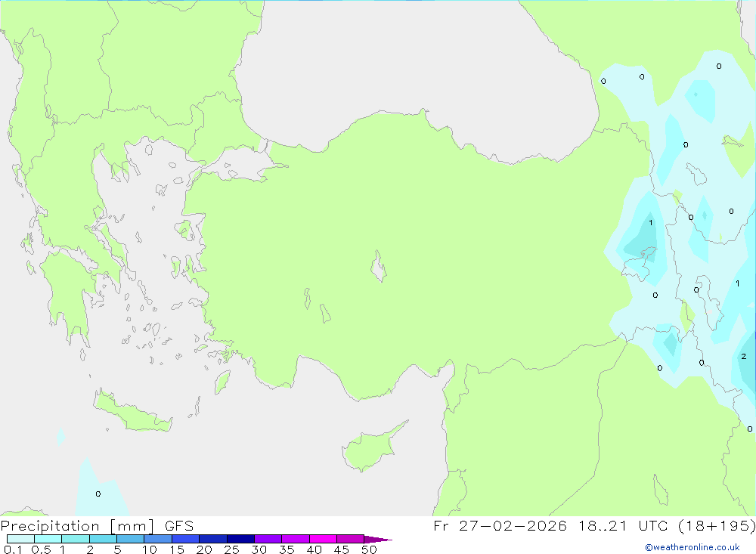Screen dimensions: 756x554
Task: Click the 'Fr 27-02-2026' date text
Action: point(500,525)
